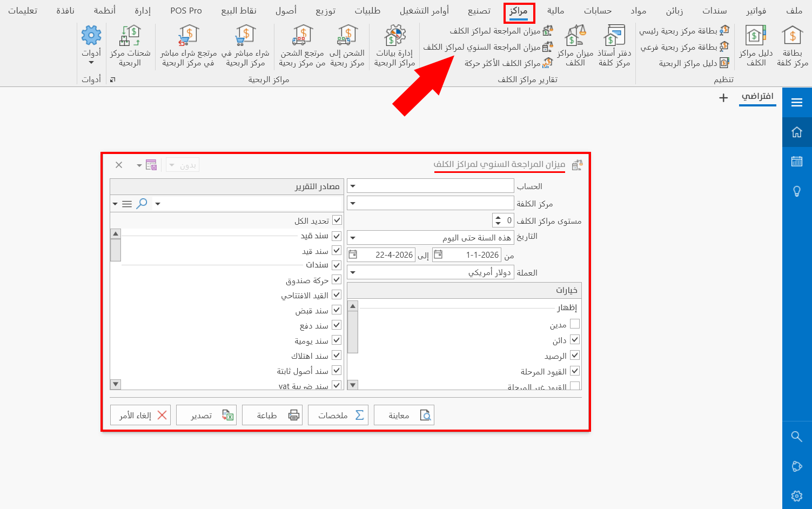Image resolution: width=812 pixels, height=509 pixels.
Task: Open العملة dropdown showing دولار أمريكي
Action: (353, 272)
